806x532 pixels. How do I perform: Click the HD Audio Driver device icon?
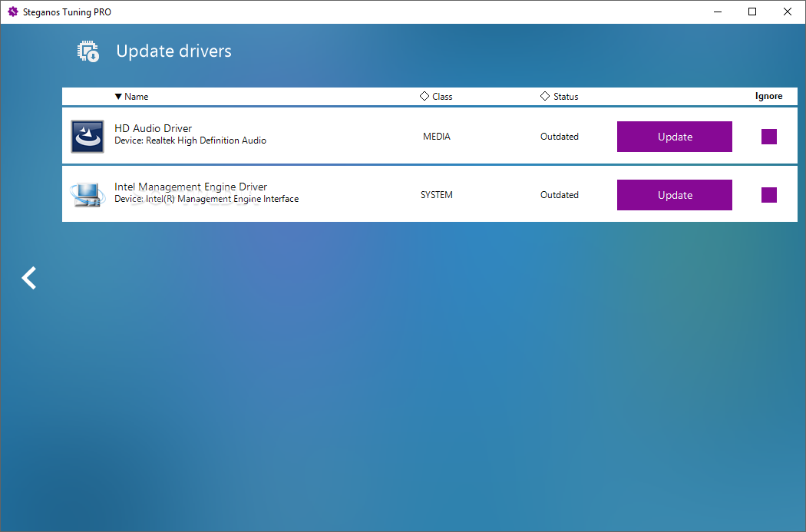click(88, 136)
